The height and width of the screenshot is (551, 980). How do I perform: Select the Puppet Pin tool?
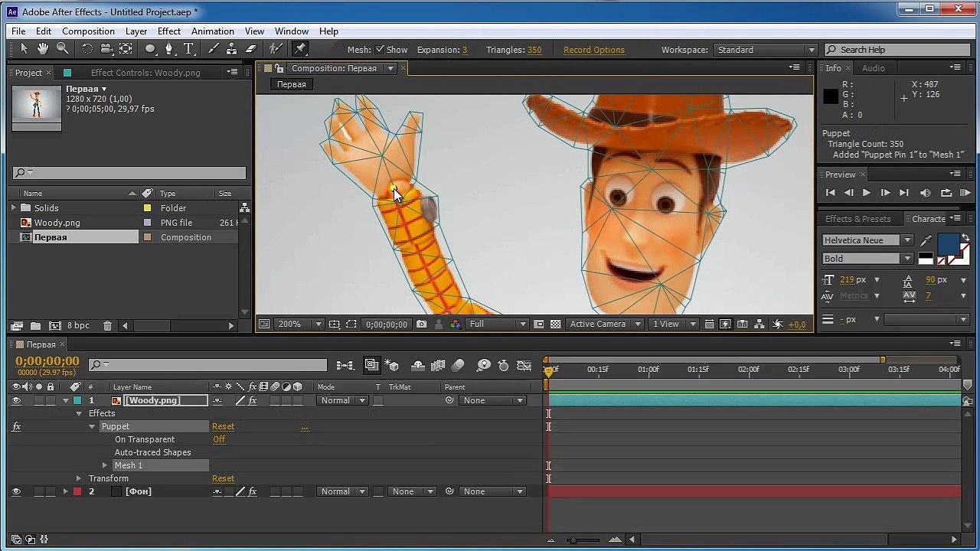point(300,49)
